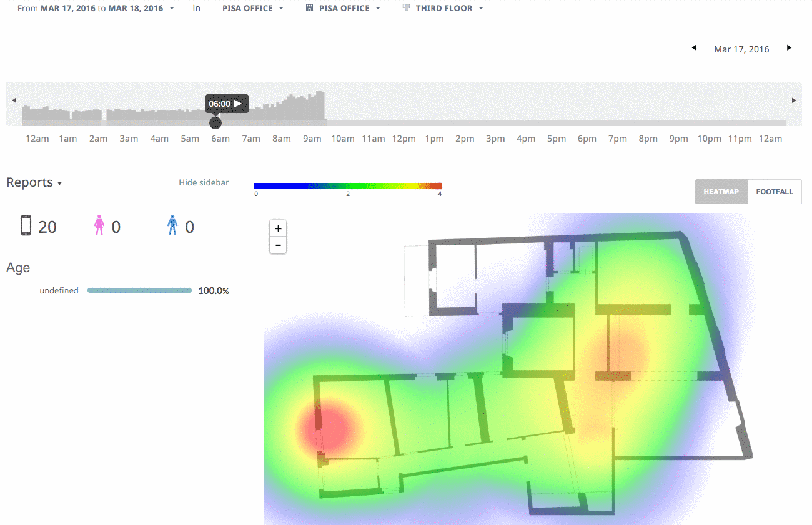Click the smartphone devices icon

pos(26,226)
